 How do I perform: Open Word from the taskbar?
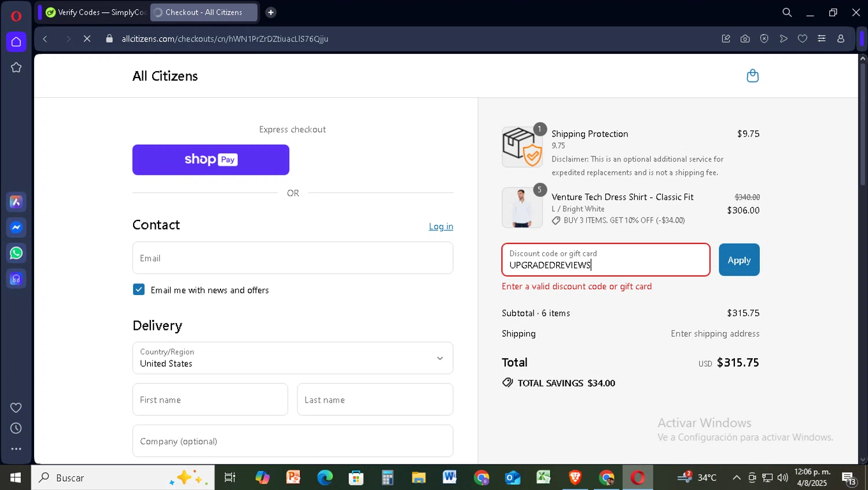tap(450, 477)
